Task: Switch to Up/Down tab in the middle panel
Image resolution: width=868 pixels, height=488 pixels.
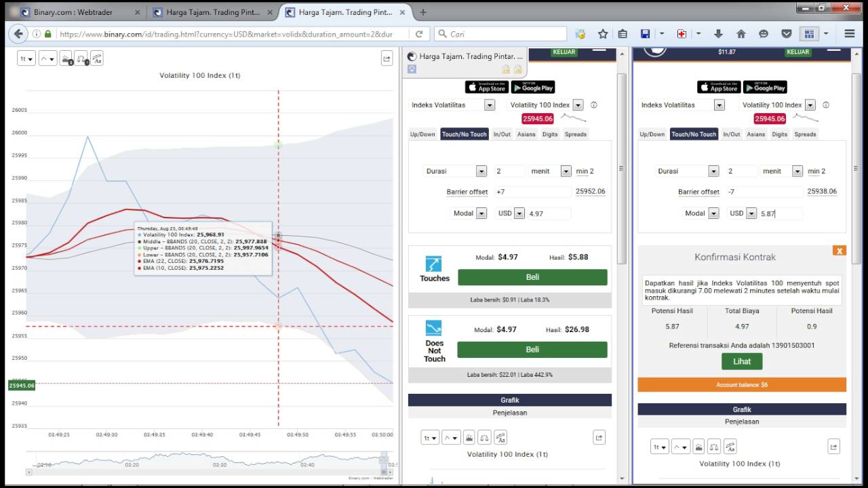Action: click(422, 134)
